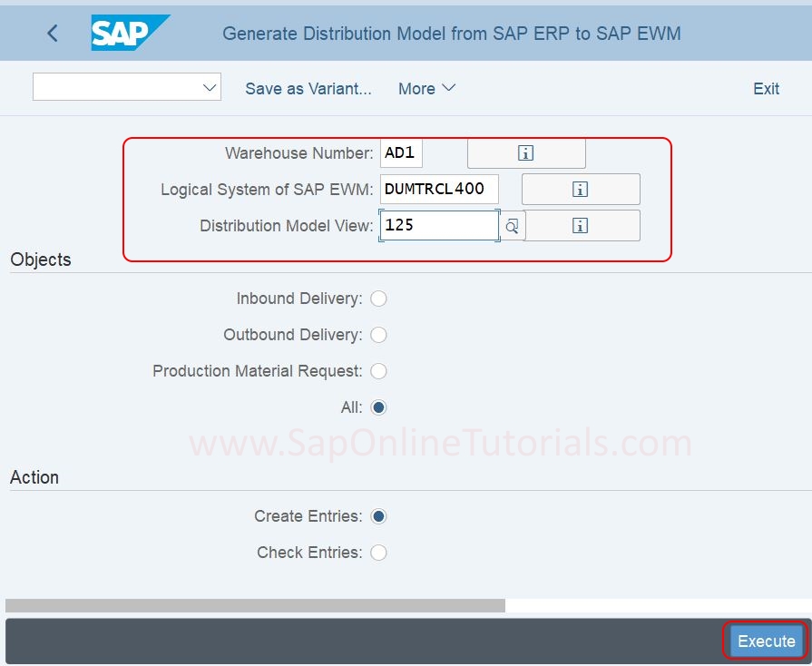Expand the More menu
This screenshot has height=666, width=812.
(426, 89)
